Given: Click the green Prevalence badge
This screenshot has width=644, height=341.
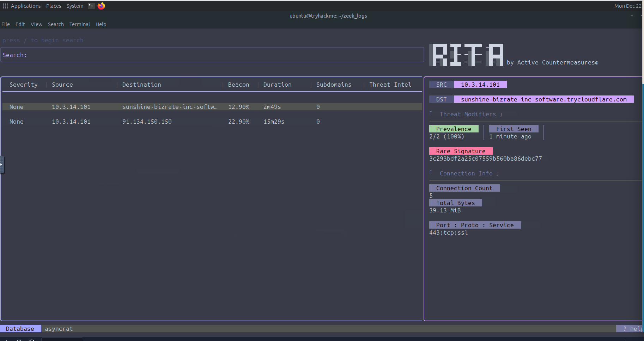Looking at the screenshot, I should (x=454, y=129).
